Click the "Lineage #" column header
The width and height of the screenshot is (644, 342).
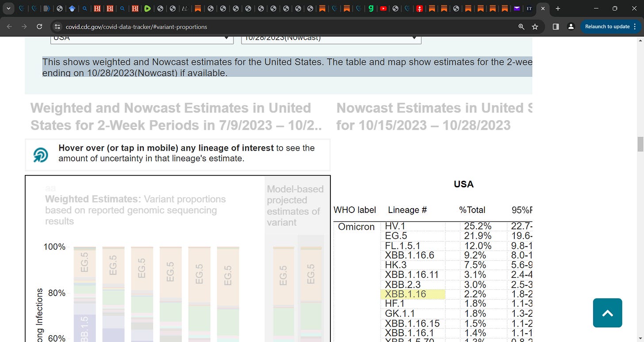point(407,210)
